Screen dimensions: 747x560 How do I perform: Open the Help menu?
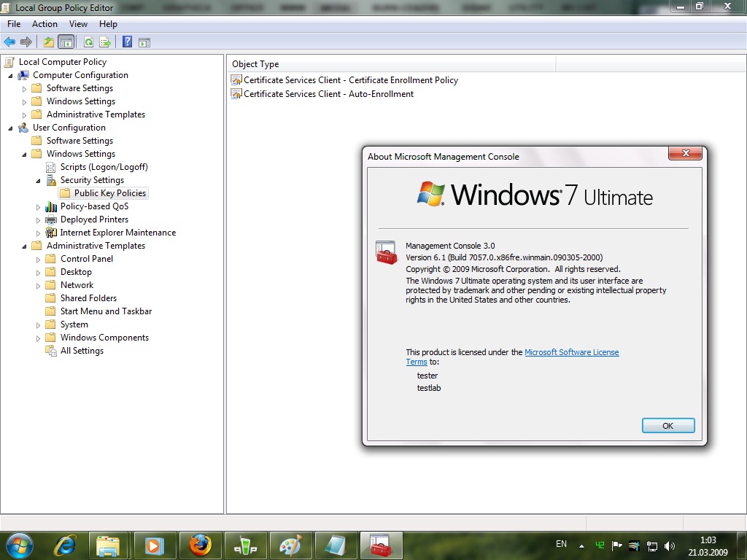pyautogui.click(x=108, y=24)
